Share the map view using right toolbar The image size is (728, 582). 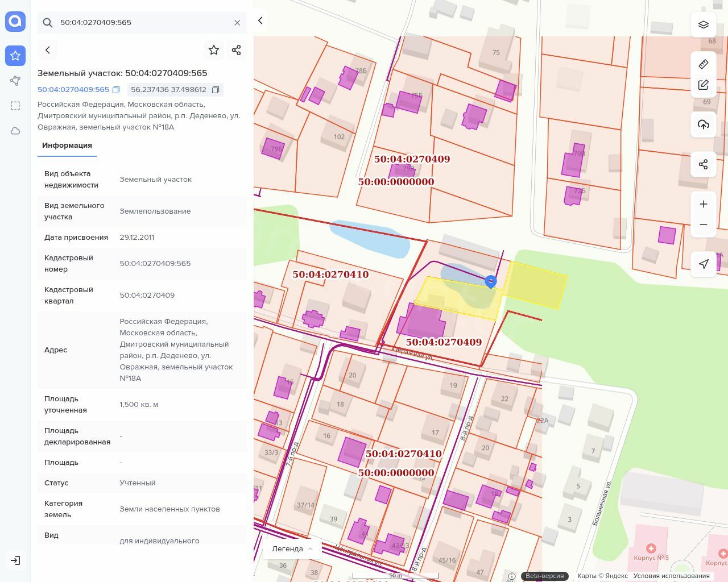(704, 164)
